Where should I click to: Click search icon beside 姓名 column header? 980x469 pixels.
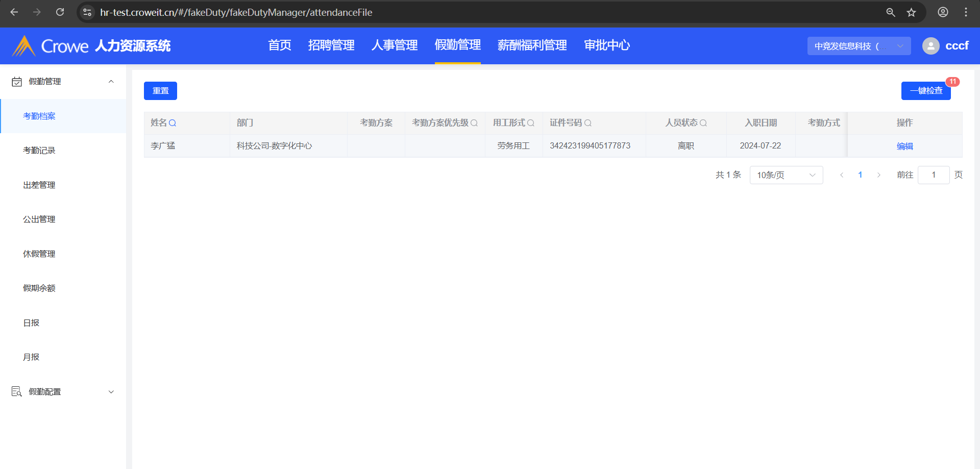(173, 123)
